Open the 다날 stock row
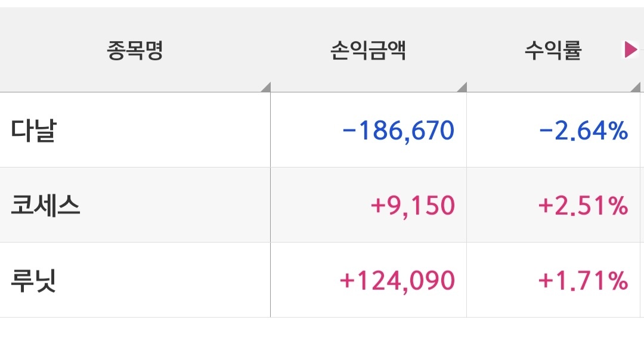The height and width of the screenshot is (344, 644). [322, 130]
